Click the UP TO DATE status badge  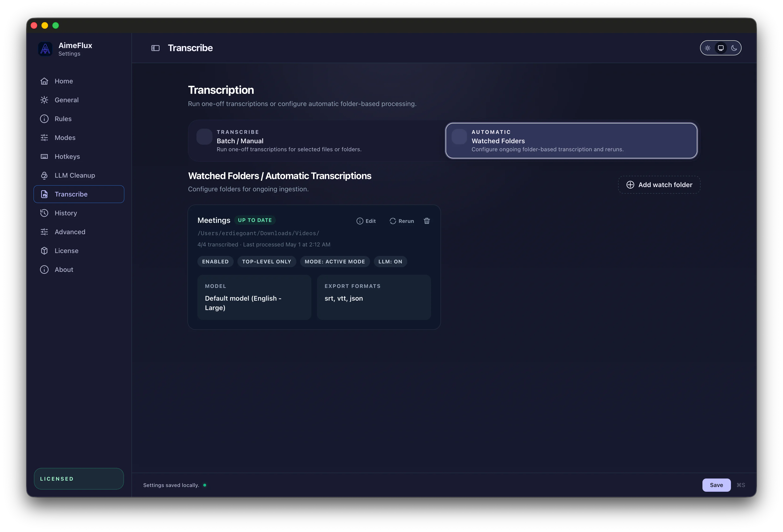(x=255, y=220)
